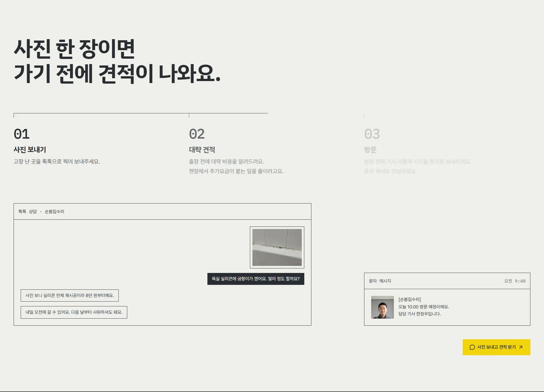This screenshot has height=392, width=544.
Task: Click the arrow icon on the yellow button
Action: click(x=521, y=347)
